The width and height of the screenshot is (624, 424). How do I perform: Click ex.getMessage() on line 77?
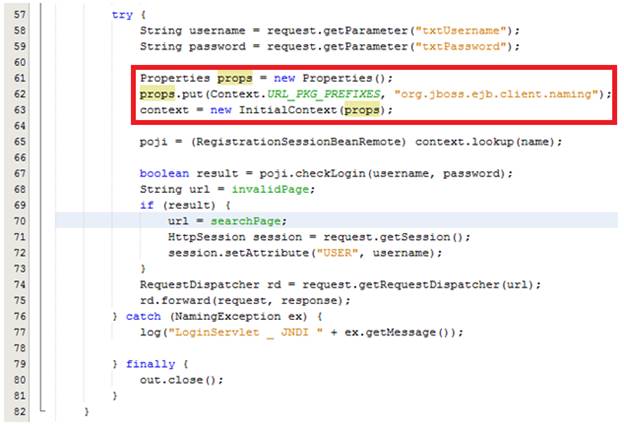400,332
